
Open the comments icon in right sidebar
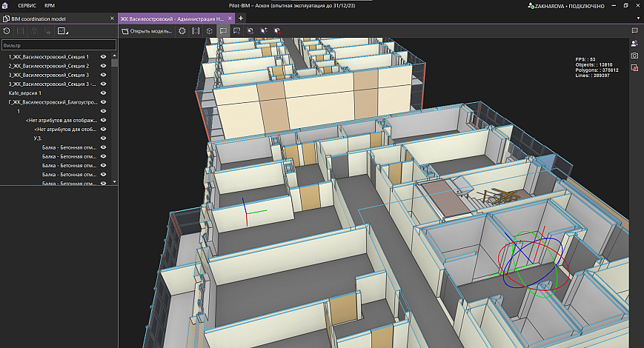click(635, 31)
